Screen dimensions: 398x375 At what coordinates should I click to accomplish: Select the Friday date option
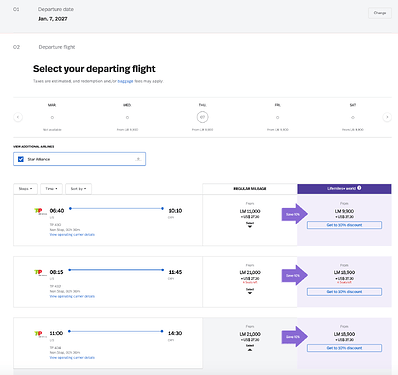[x=278, y=117]
